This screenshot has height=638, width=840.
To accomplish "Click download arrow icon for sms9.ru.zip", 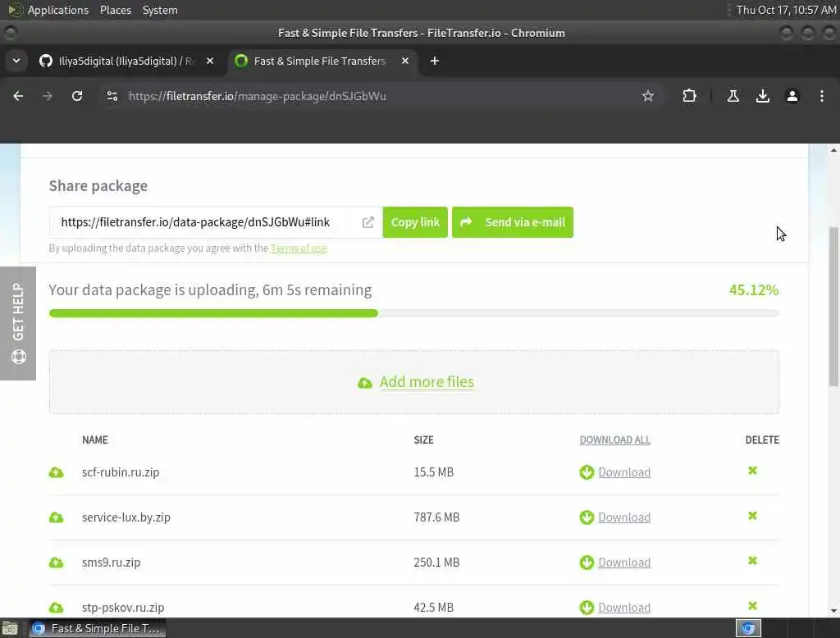I will [x=587, y=562].
